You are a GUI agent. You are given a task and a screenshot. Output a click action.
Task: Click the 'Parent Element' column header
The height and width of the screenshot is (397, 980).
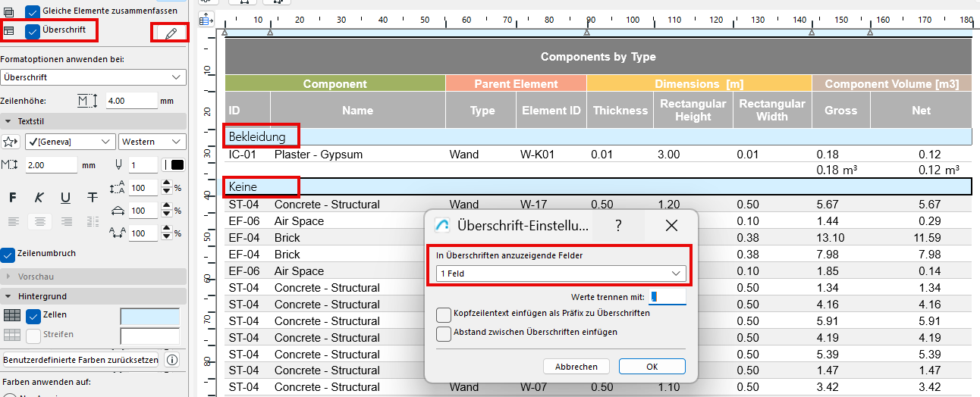tap(516, 84)
